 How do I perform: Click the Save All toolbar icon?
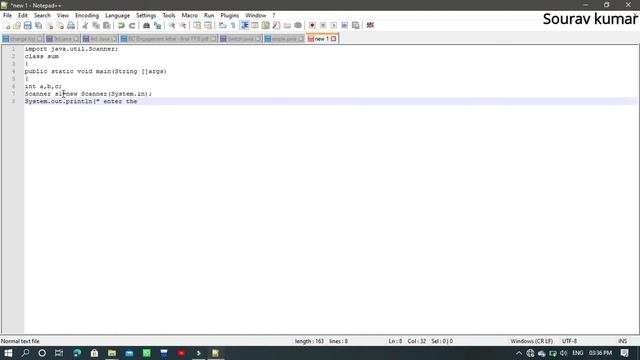38,25
